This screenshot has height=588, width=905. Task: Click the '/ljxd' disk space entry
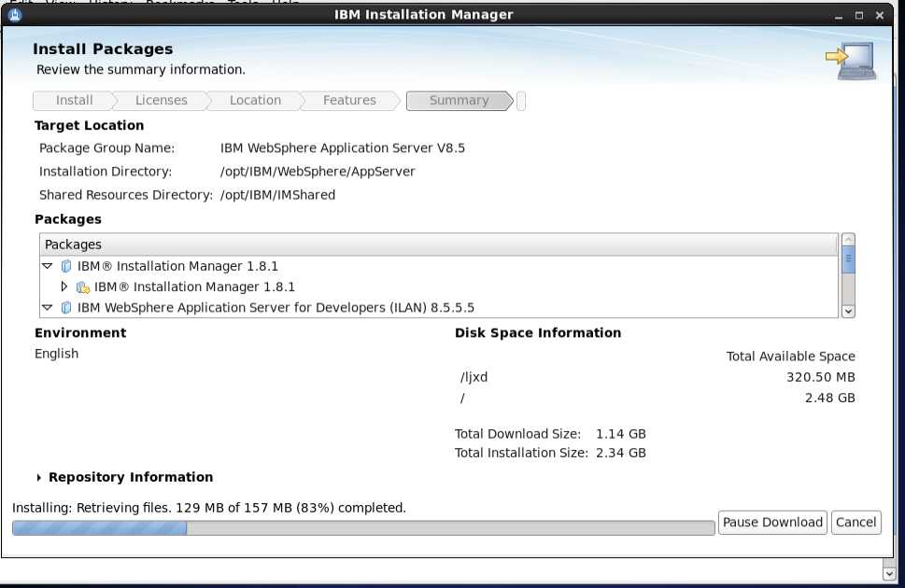[474, 377]
